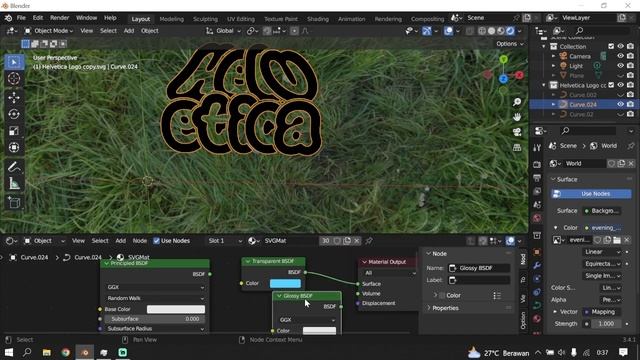Expand the Color section in Node panel
The width and height of the screenshot is (640, 360).
pyautogui.click(x=453, y=296)
